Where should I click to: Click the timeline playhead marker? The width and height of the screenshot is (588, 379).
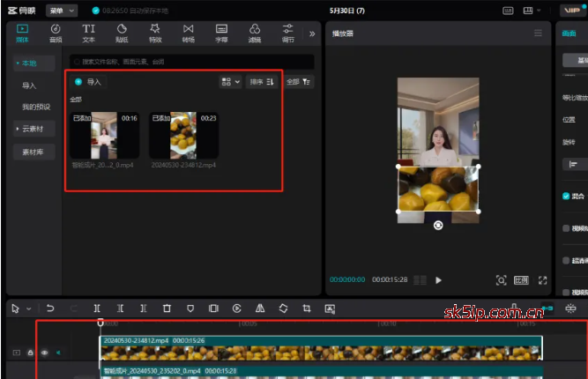click(100, 323)
